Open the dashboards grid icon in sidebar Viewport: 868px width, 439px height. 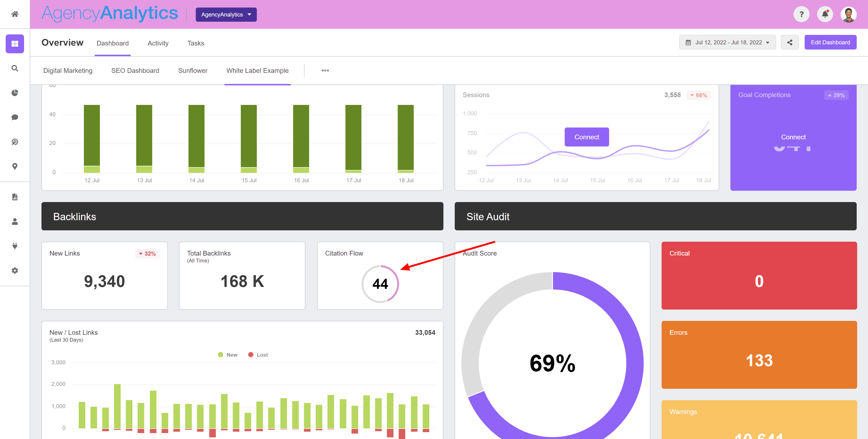point(14,43)
